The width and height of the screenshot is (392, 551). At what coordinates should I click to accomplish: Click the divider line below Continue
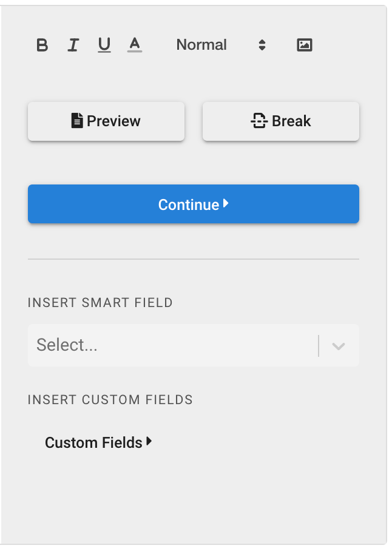click(194, 259)
